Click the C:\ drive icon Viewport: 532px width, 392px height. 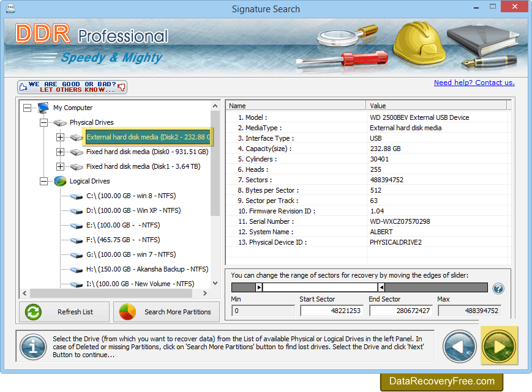pyautogui.click(x=77, y=196)
